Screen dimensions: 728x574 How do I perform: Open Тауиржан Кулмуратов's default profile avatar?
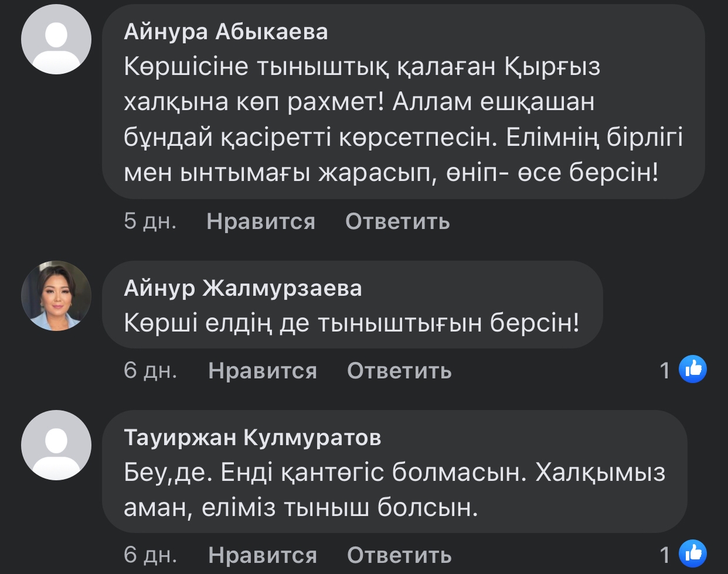[x=56, y=445]
